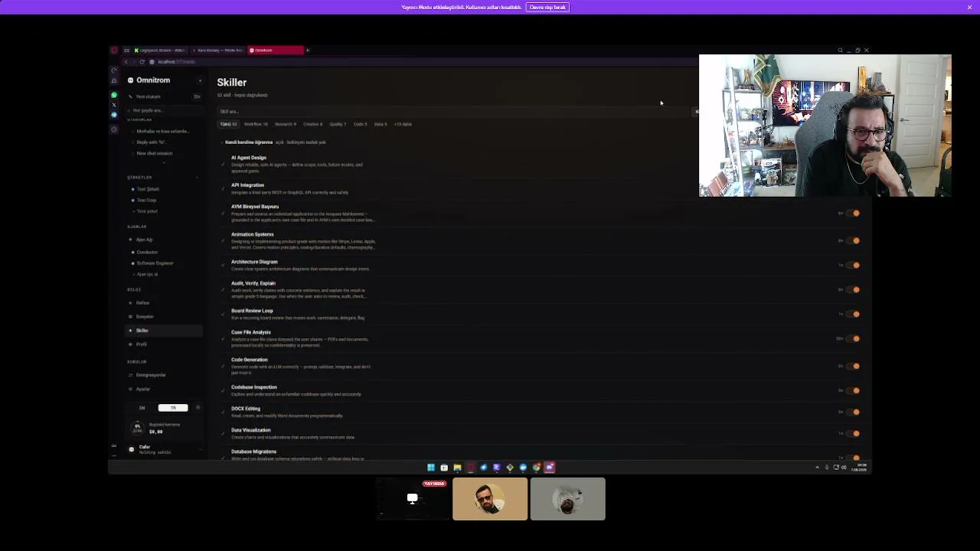Disable the Animation Systems skill
The height and width of the screenshot is (551, 980).
coord(854,241)
